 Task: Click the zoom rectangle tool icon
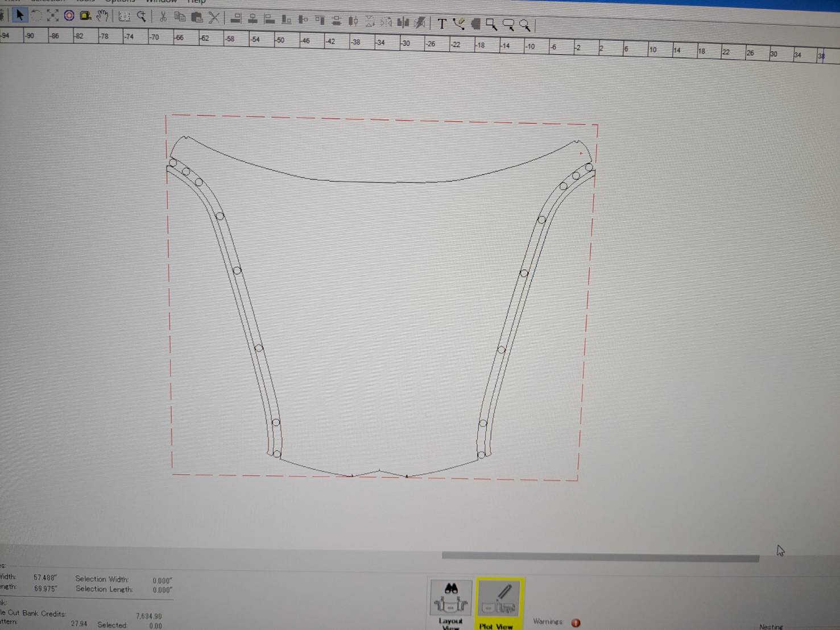click(491, 24)
